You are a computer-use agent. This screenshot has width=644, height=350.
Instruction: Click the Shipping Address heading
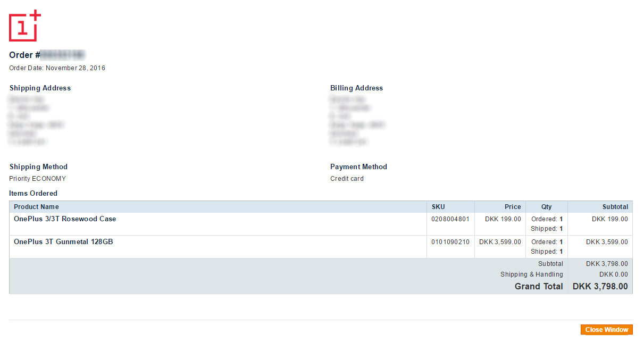coord(40,88)
